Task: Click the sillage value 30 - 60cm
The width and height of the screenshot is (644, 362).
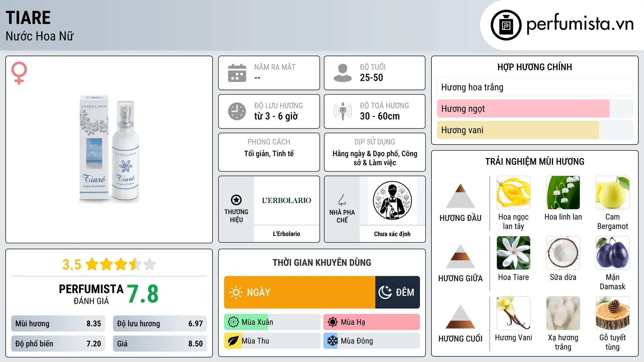Action: [x=380, y=116]
